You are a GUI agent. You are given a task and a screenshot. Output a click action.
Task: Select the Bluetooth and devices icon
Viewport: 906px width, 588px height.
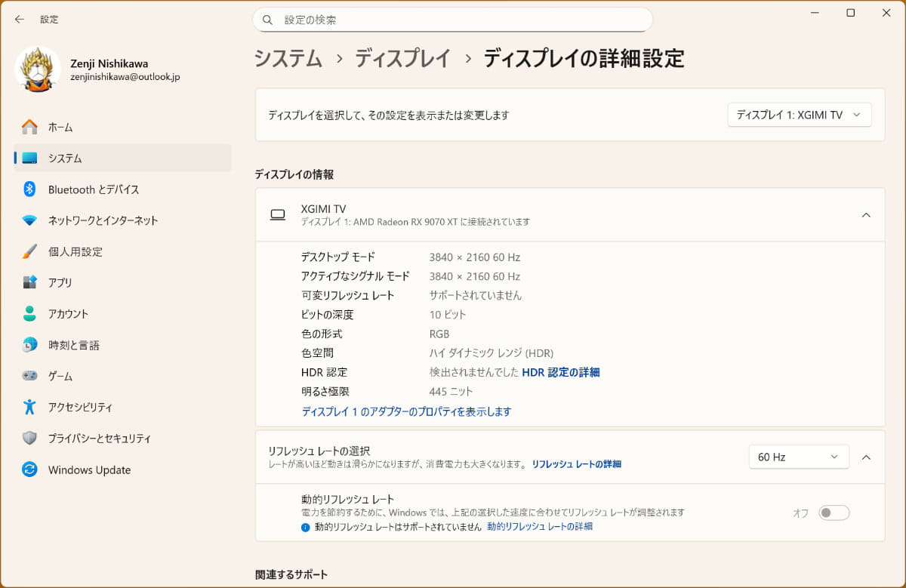(x=29, y=189)
